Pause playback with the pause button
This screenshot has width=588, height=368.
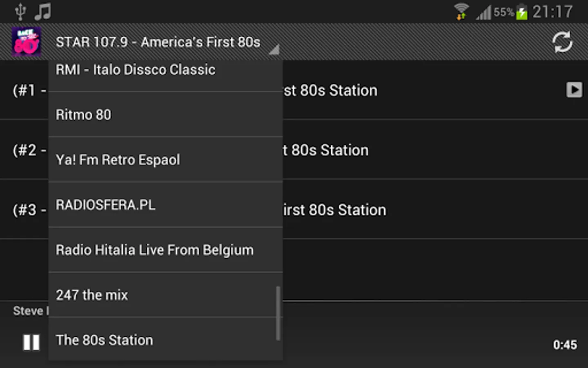[x=31, y=342]
